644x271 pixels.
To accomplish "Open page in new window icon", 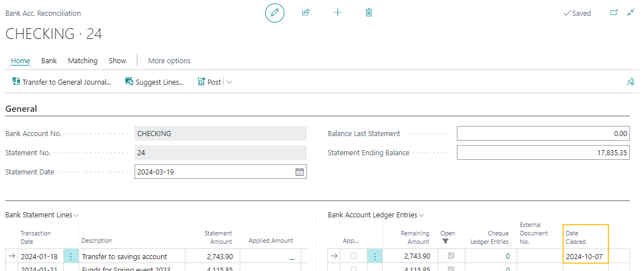I will click(x=614, y=13).
